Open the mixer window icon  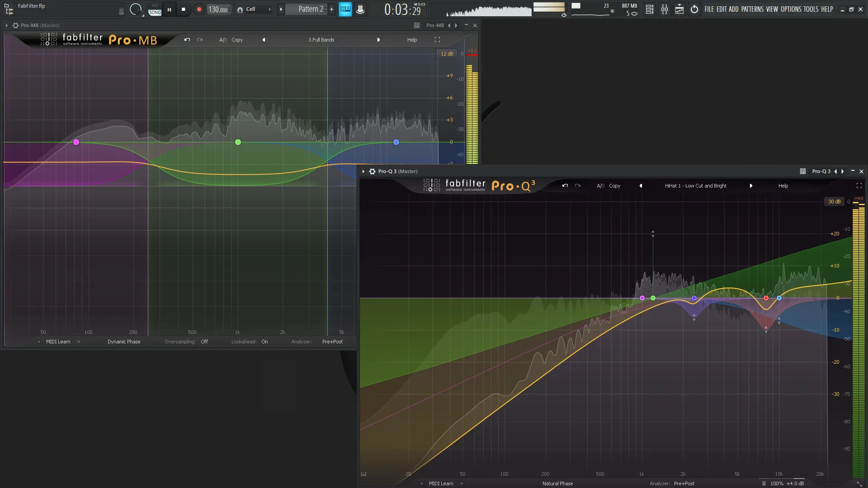coord(665,9)
